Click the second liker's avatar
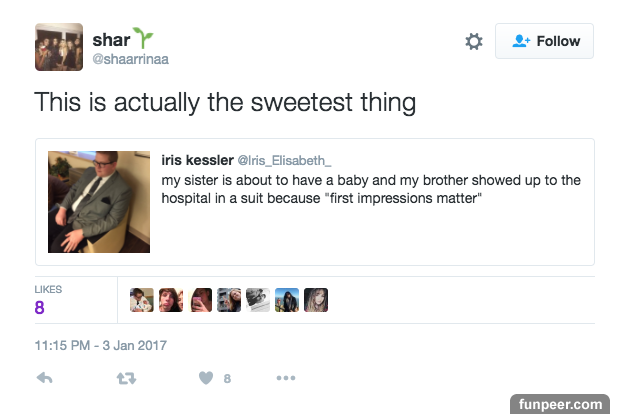630x414 pixels. (171, 300)
